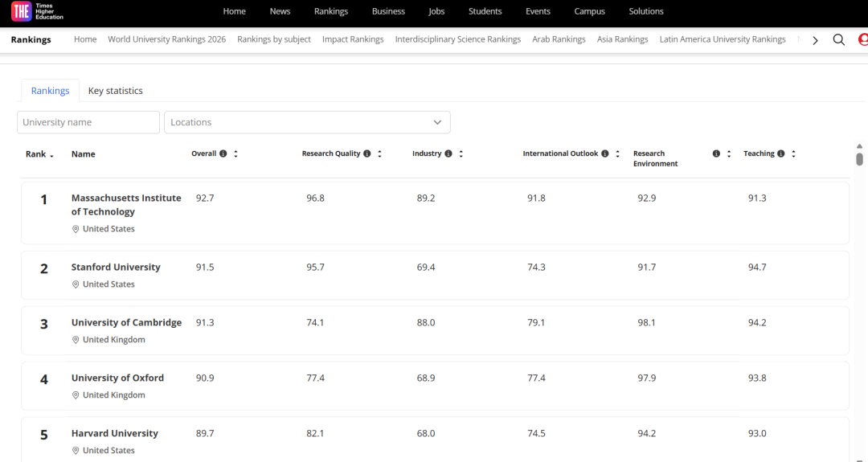The width and height of the screenshot is (868, 462).
Task: Open Interdisciplinary Science Rankings link
Action: click(x=458, y=39)
